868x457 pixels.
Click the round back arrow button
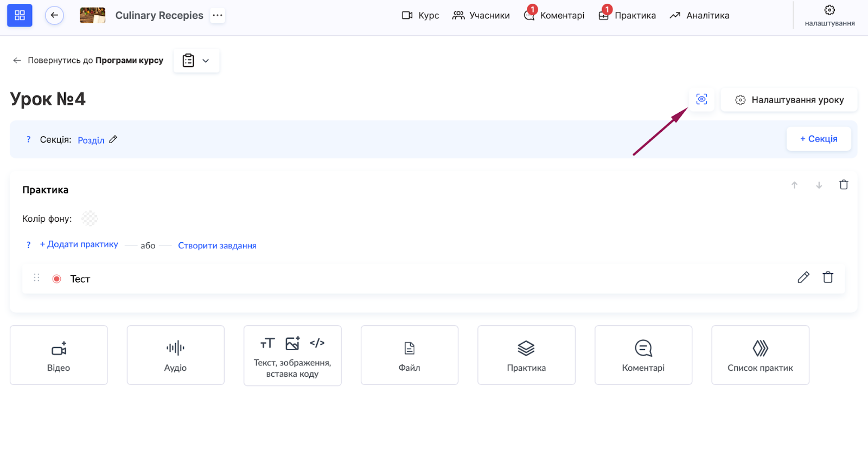point(54,15)
